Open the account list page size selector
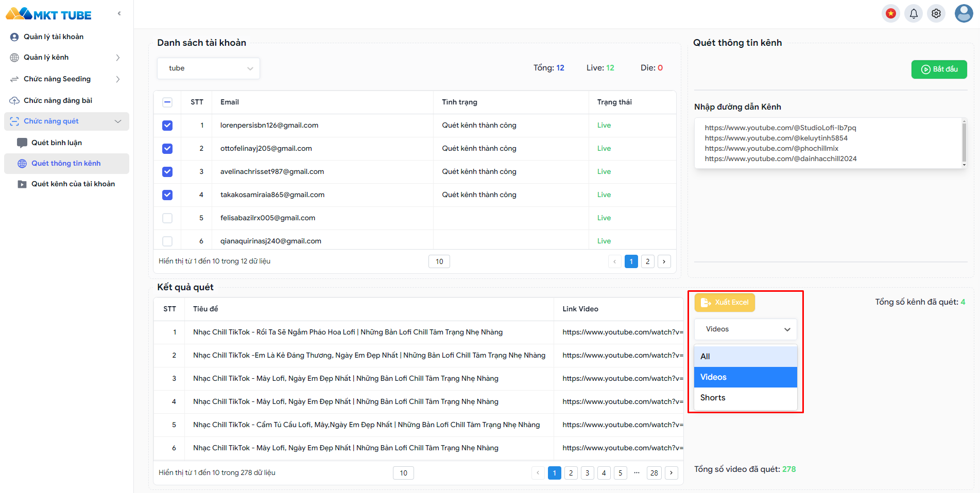Viewport: 980px width, 493px height. tap(439, 261)
